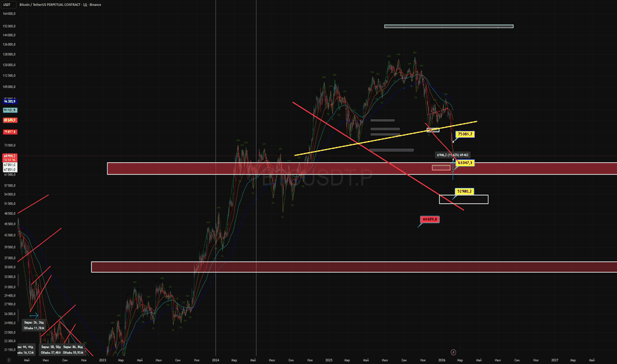Click the 128 000,0 price axis label
The width and height of the screenshot is (617, 364).
tap(9, 55)
